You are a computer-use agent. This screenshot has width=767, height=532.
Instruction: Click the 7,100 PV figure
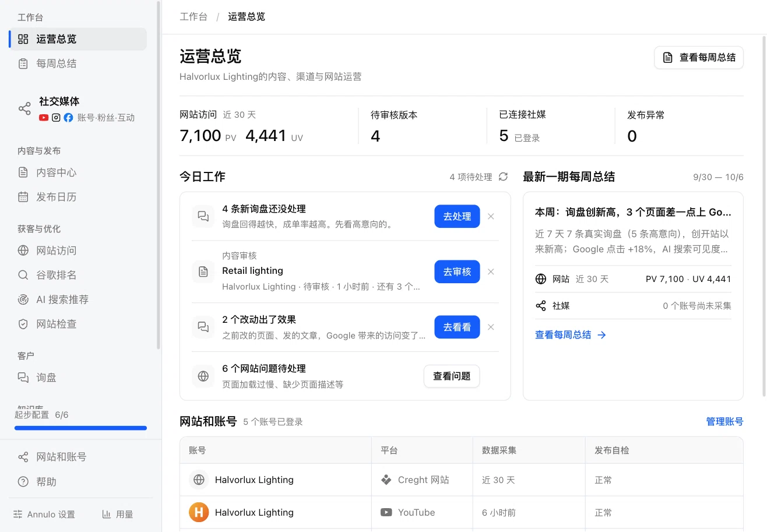click(200, 136)
